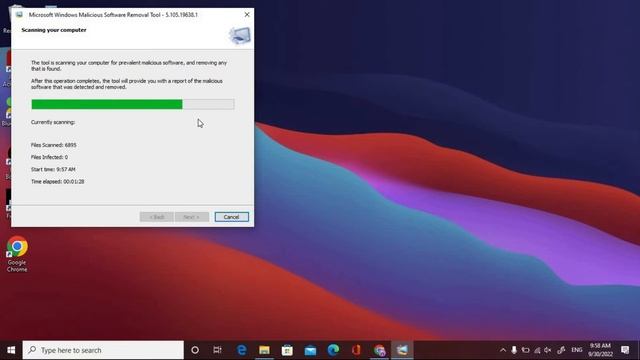The height and width of the screenshot is (360, 640).
Task: Click the Start time: 9:57 AM text
Action: point(53,169)
